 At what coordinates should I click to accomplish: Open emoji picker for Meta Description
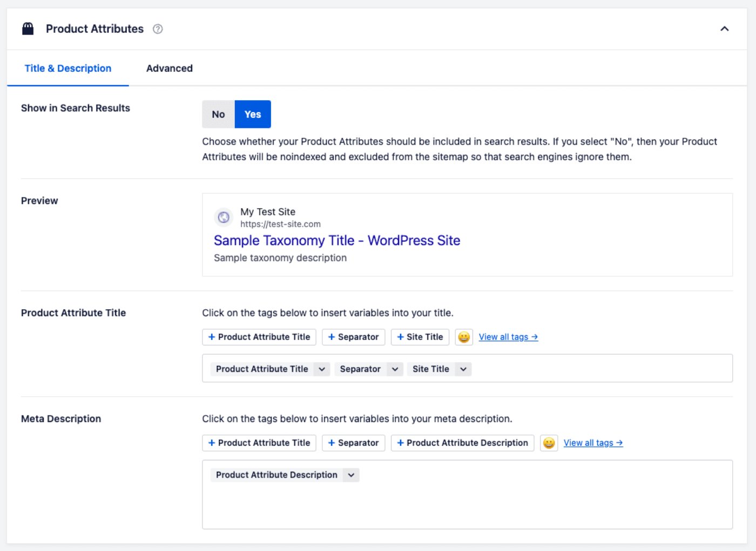click(x=549, y=443)
